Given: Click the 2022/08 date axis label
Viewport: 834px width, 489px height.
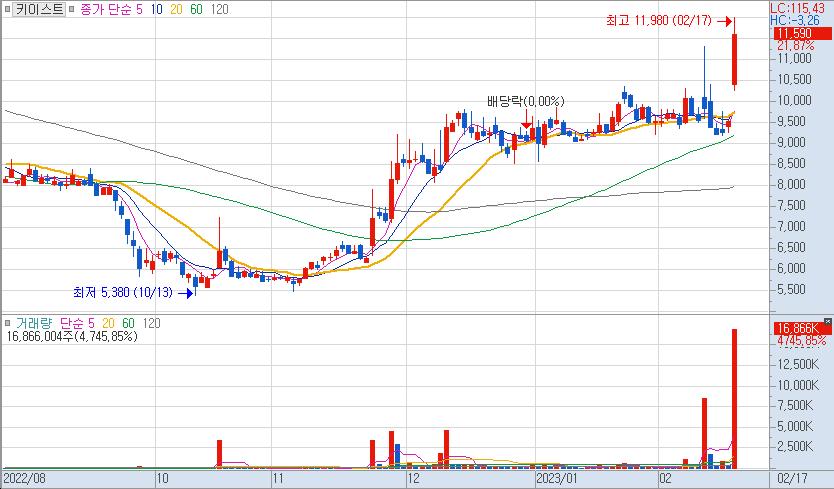Looking at the screenshot, I should (x=24, y=478).
